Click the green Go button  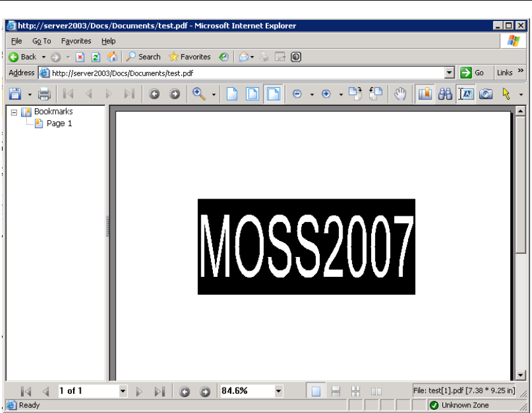[472, 73]
